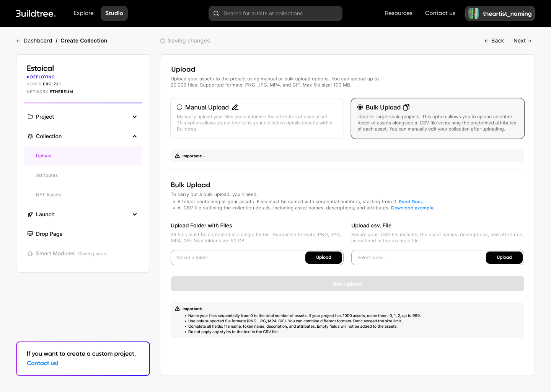This screenshot has width=551, height=392.
Task: Click the Drop Page monitor icon
Action: [x=30, y=234]
